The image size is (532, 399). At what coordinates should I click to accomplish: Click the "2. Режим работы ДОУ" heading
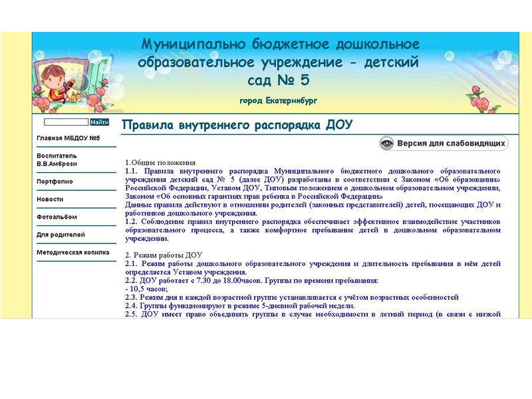point(164,255)
